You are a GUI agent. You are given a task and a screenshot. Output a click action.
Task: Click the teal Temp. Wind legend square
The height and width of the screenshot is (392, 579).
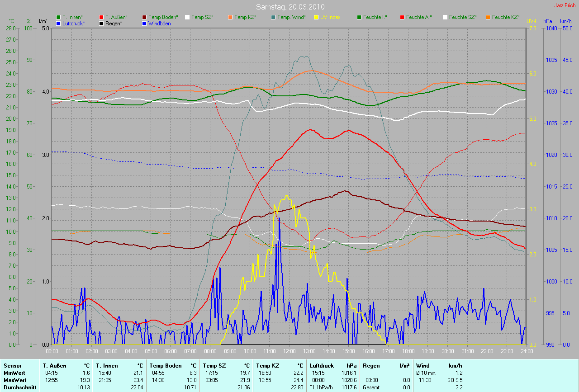pyautogui.click(x=273, y=17)
